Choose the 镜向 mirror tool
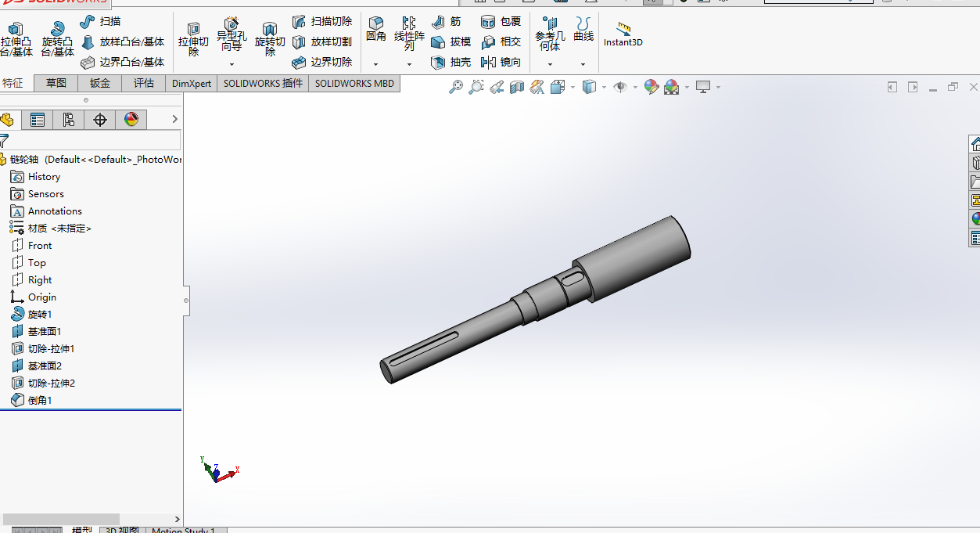The image size is (980, 533). pos(501,62)
